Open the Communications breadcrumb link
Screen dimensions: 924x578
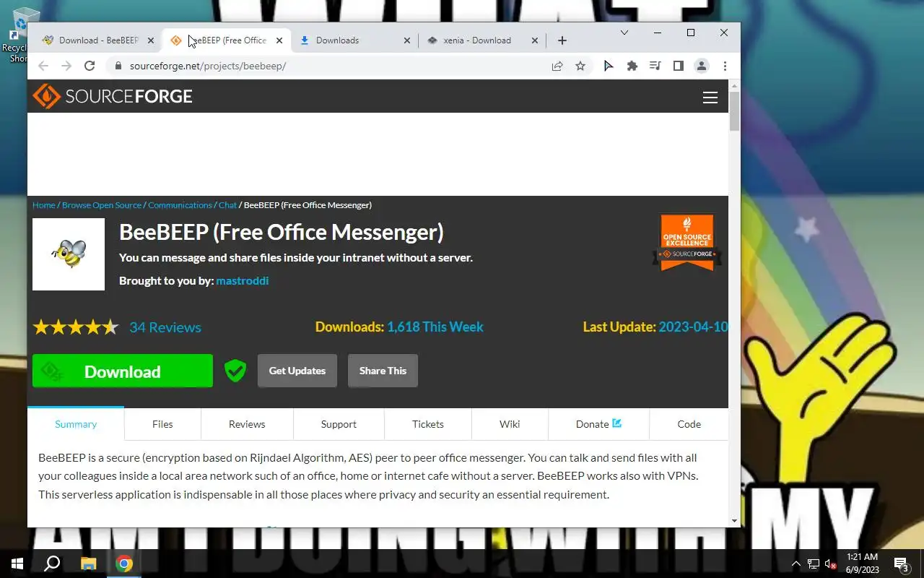click(x=180, y=205)
